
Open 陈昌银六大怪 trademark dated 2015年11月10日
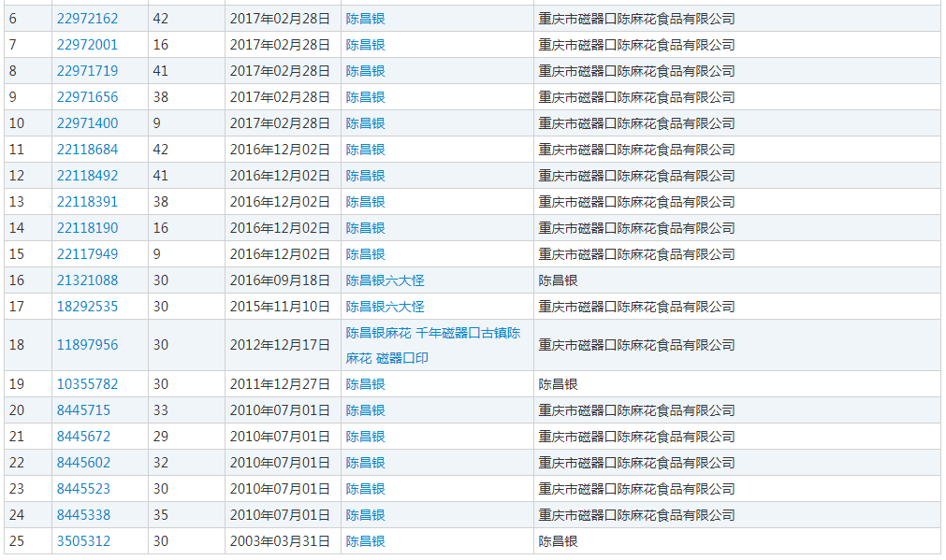pos(385,307)
